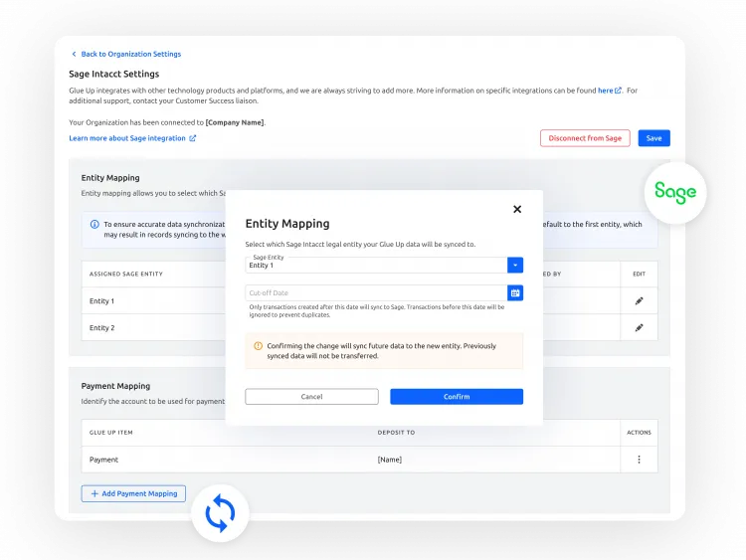
Task: Expand the Sage Entity dropdown arrow
Action: [515, 265]
